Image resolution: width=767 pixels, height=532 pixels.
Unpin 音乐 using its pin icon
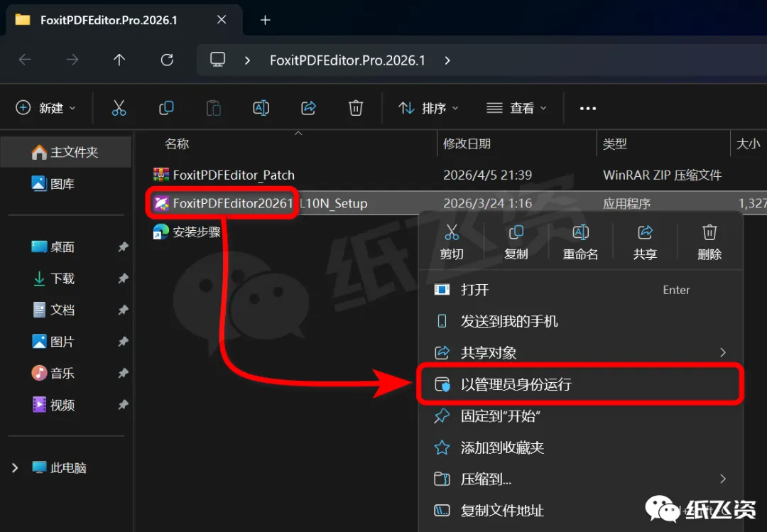(x=123, y=373)
